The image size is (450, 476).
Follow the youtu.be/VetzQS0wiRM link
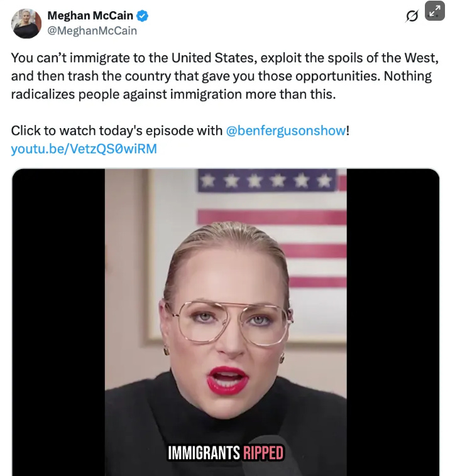click(x=84, y=149)
